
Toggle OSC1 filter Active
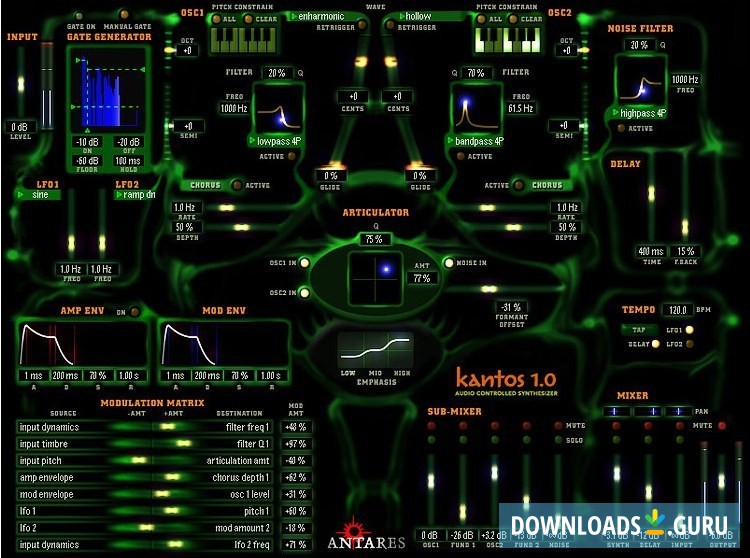click(291, 156)
